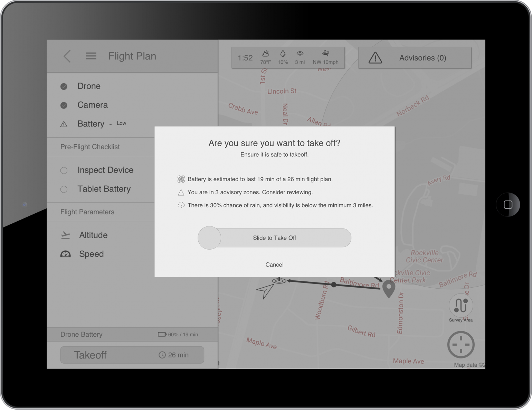
Task: Select the Inspect Device checklist item
Action: (x=105, y=170)
